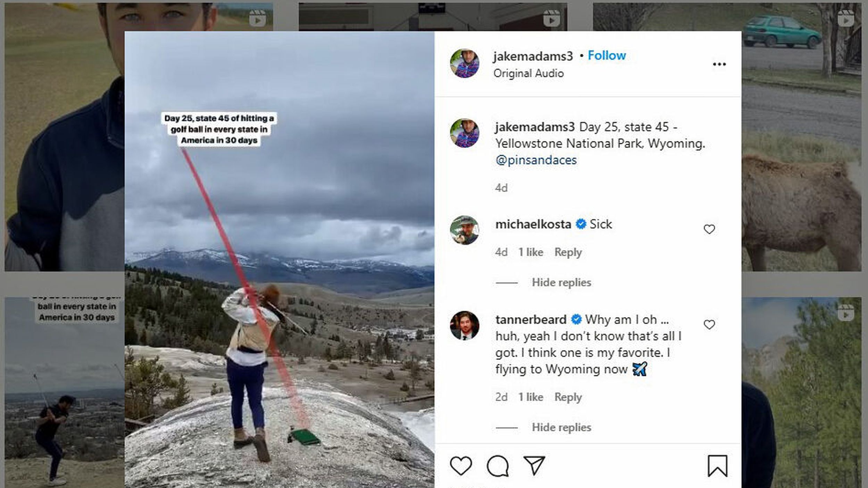Like the post with the heart icon

point(461,465)
